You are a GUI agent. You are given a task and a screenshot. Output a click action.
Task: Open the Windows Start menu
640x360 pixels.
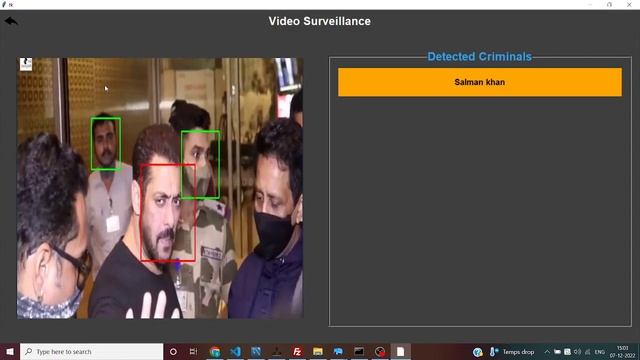pos(9,351)
